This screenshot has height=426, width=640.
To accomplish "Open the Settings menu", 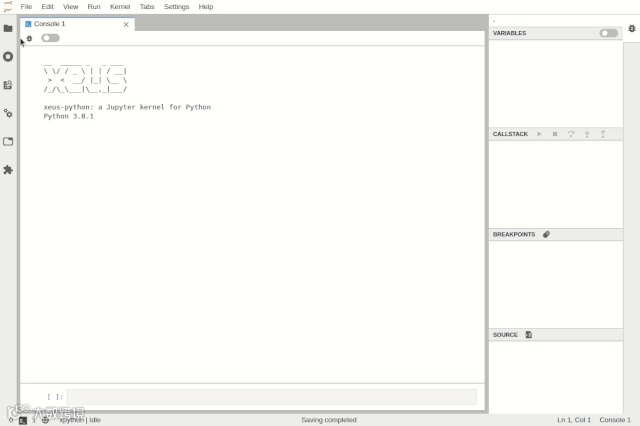I will click(x=176, y=7).
